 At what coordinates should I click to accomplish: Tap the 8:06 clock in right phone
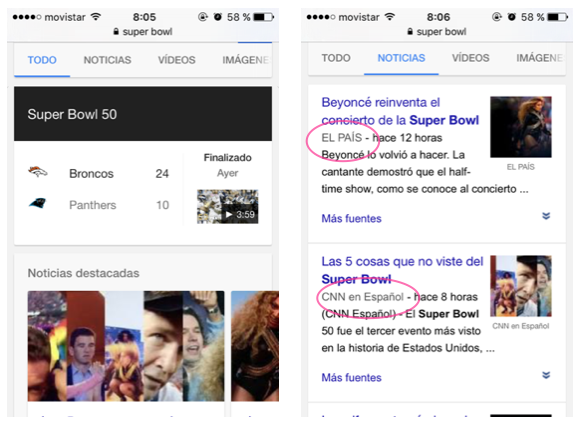tap(438, 17)
